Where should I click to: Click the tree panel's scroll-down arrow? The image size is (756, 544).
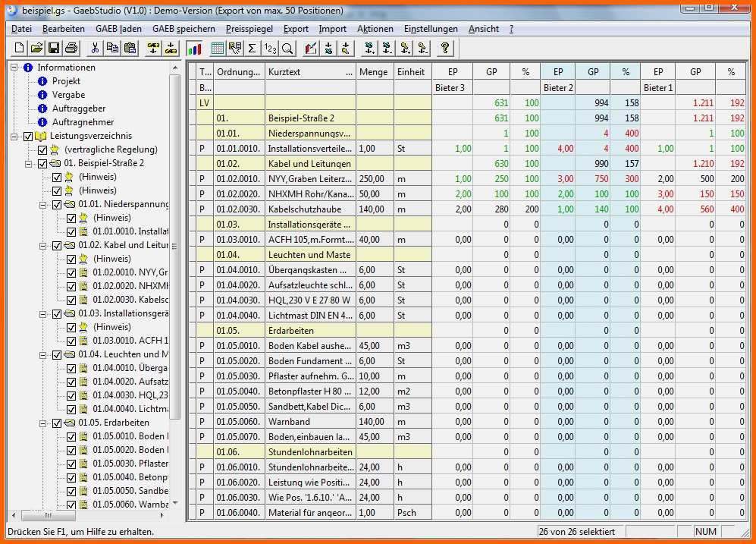[175, 503]
